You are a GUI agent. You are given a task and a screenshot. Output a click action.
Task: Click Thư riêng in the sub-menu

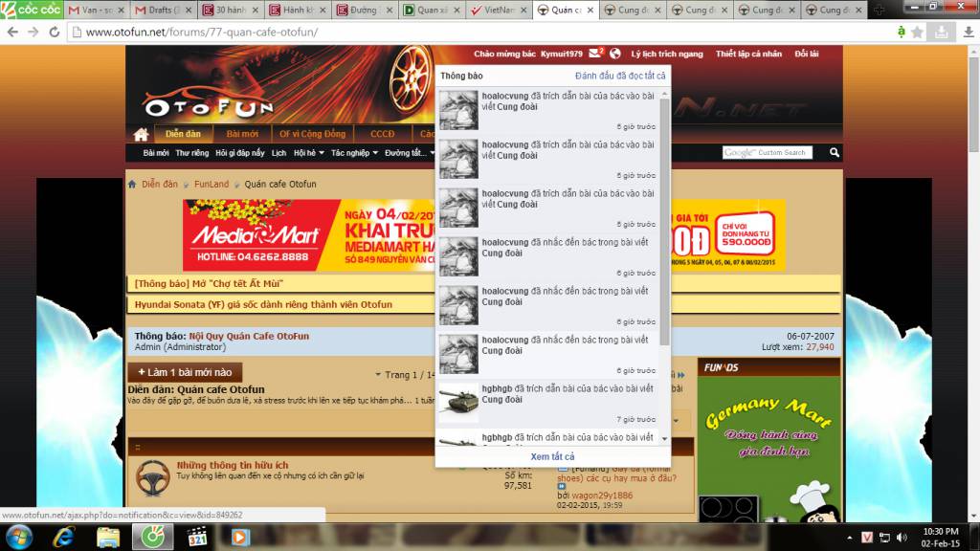191,153
